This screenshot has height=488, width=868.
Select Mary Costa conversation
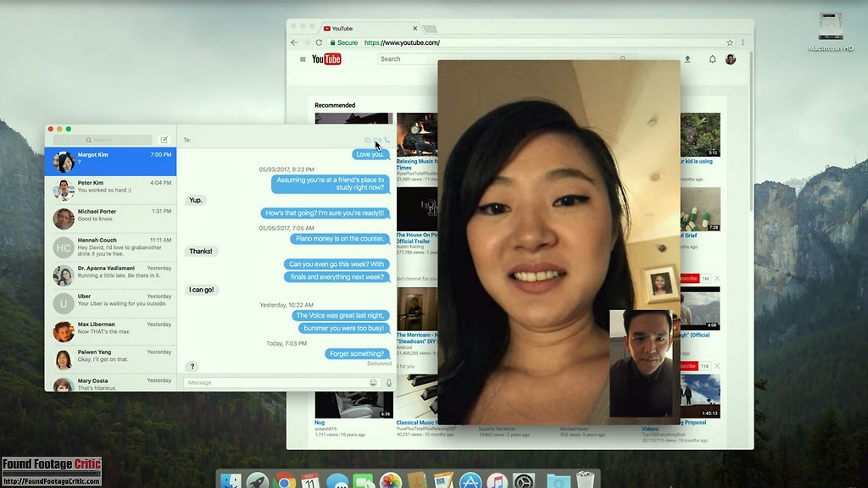[x=111, y=383]
